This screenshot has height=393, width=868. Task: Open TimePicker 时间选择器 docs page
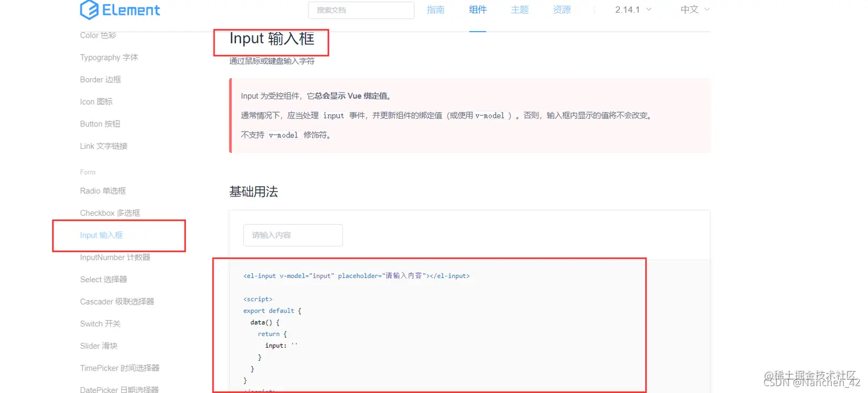(120, 368)
